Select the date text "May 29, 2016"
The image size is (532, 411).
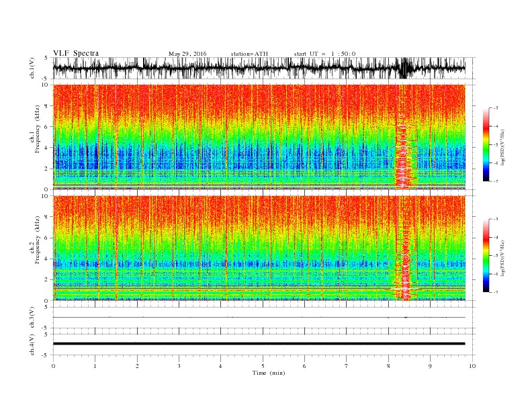(187, 54)
